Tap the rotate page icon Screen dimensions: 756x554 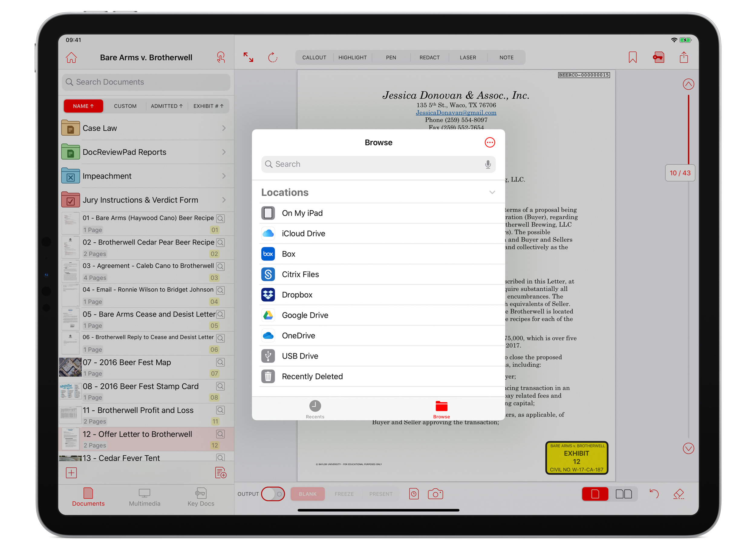pos(273,57)
